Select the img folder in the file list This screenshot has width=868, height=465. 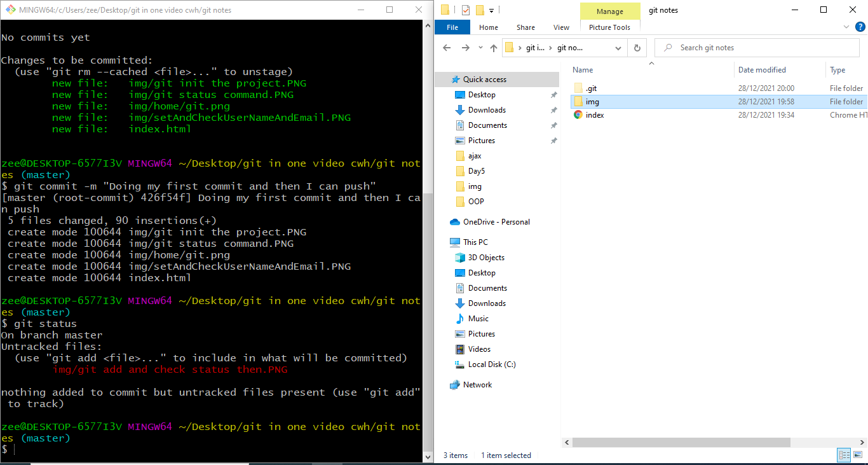pos(717,102)
